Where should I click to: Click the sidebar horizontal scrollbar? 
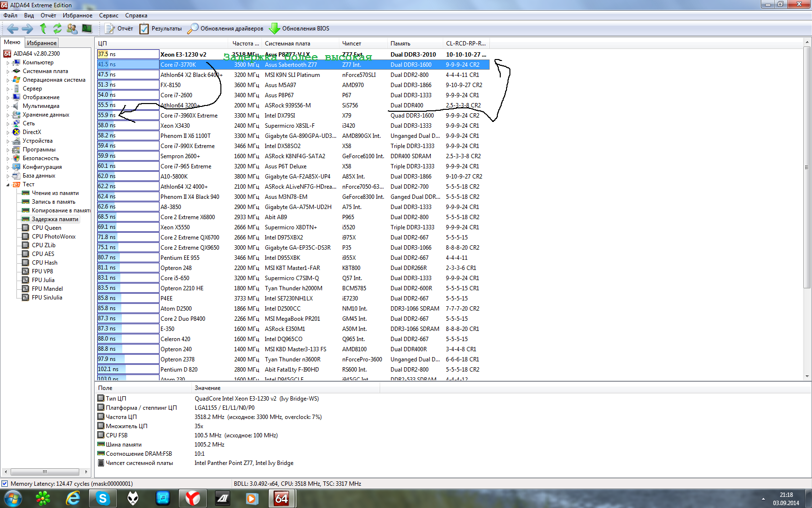[x=45, y=472]
